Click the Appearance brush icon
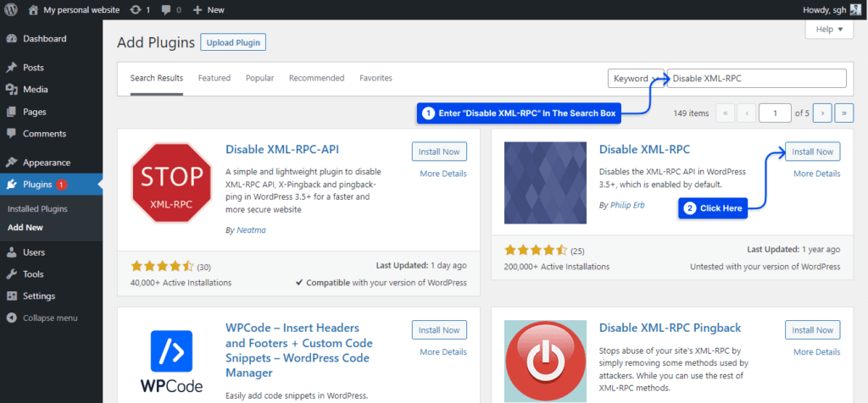This screenshot has width=868, height=403. [11, 163]
